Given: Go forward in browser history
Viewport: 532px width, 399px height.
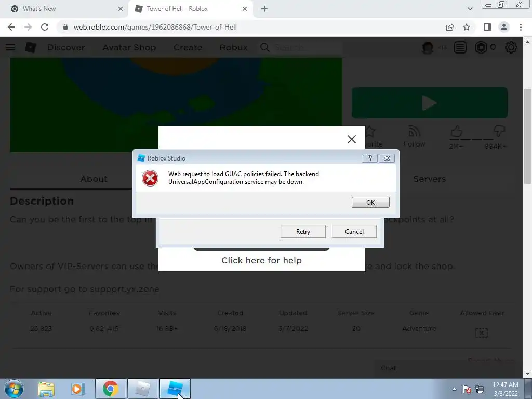Looking at the screenshot, I should [28, 27].
